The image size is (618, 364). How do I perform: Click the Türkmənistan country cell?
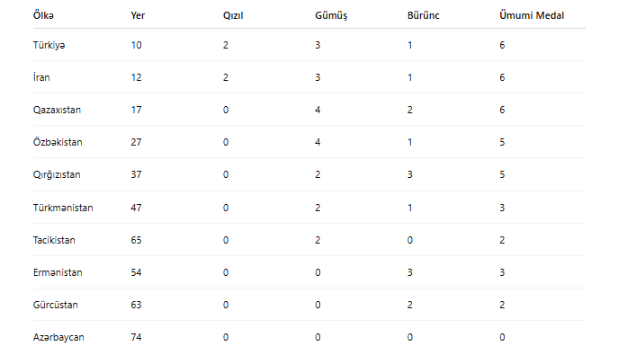[x=63, y=208]
